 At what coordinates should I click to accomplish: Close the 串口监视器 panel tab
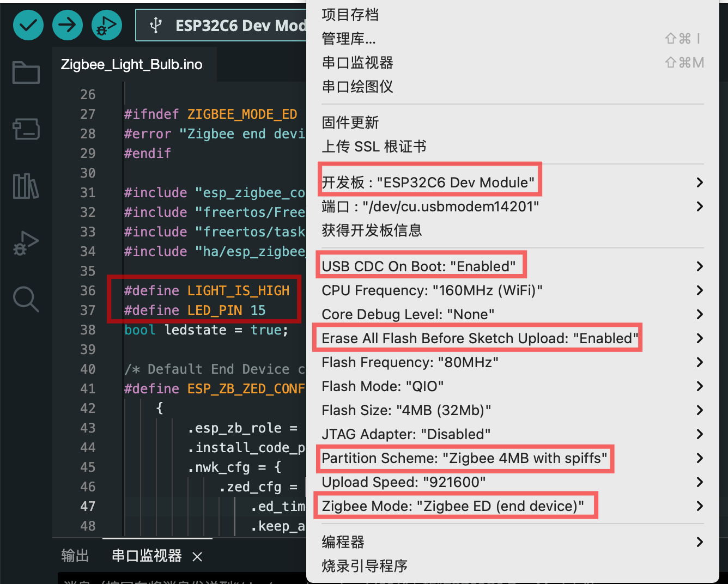click(197, 556)
